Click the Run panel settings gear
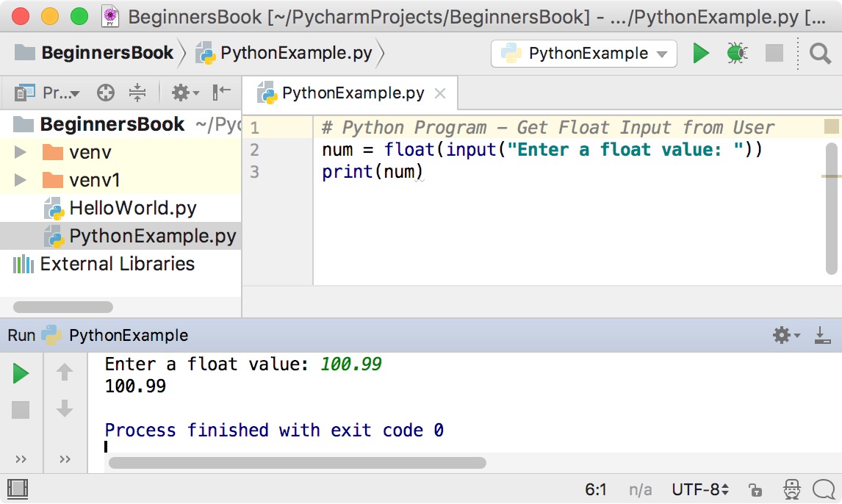Screen dimensions: 842x504 point(782,336)
